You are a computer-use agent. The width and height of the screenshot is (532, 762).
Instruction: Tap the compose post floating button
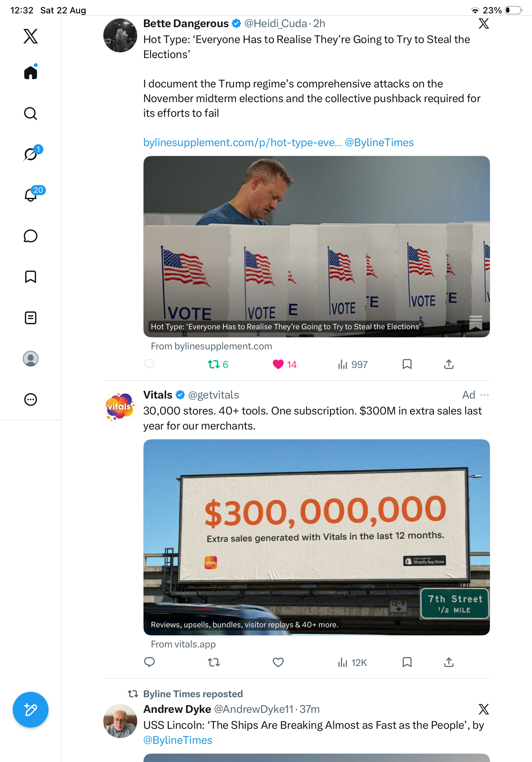click(x=31, y=710)
